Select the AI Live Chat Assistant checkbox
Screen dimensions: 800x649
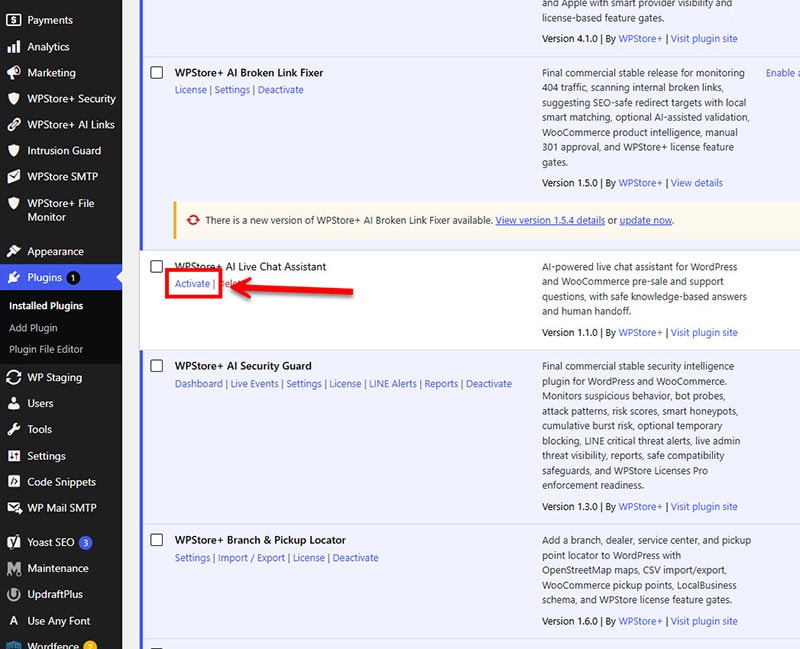(x=157, y=266)
